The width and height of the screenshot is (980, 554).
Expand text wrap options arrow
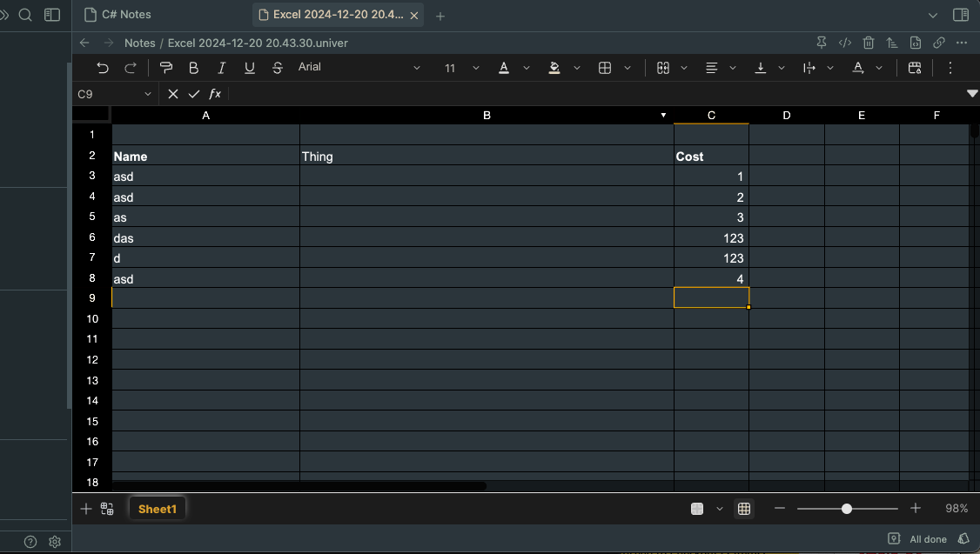pyautogui.click(x=830, y=68)
